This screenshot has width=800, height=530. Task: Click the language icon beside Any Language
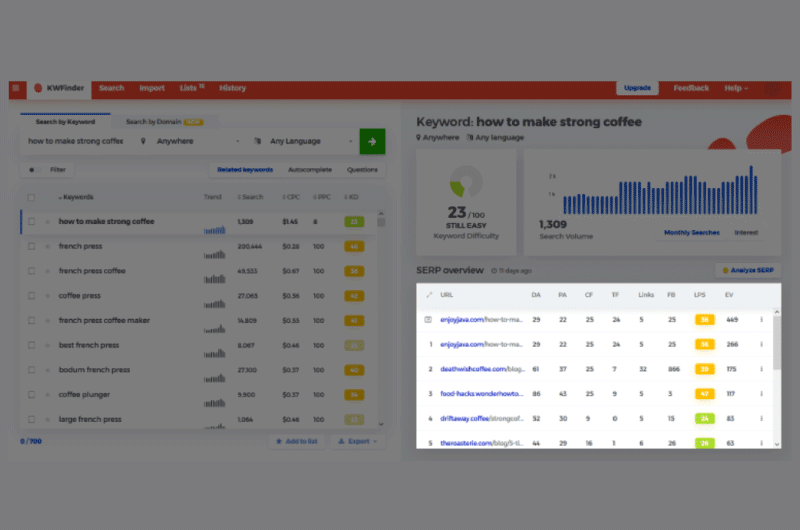click(x=258, y=141)
